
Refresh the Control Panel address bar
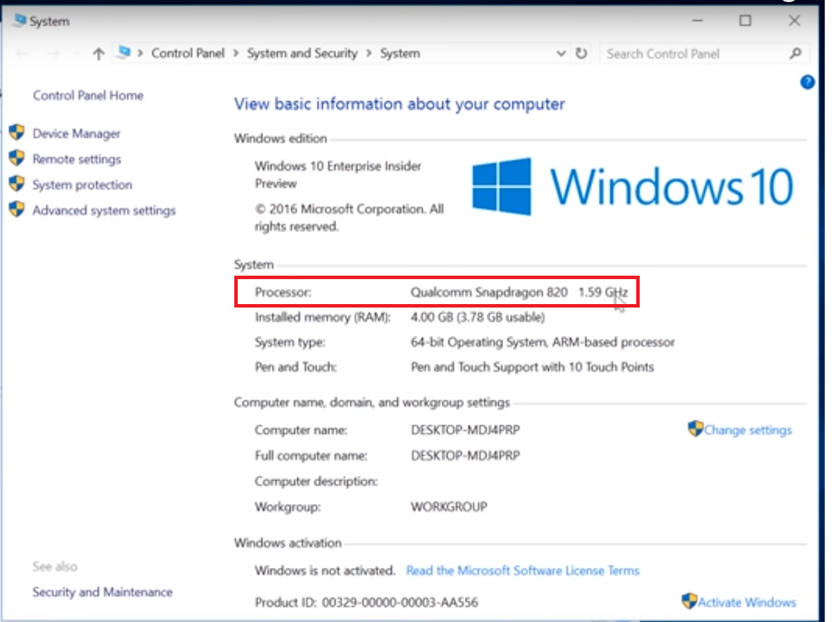click(x=581, y=53)
